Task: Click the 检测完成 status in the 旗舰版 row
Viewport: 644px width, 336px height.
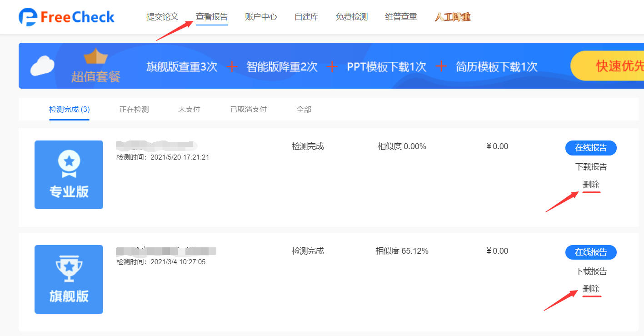Action: coord(308,251)
